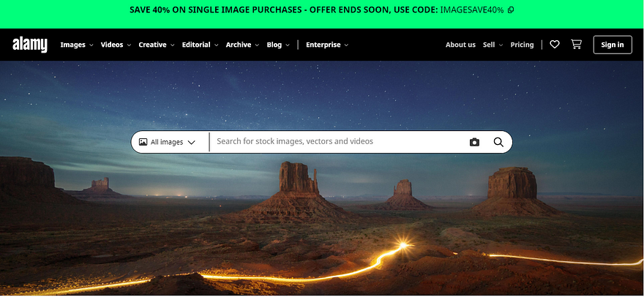Open the Images menu
644x297 pixels.
77,45
